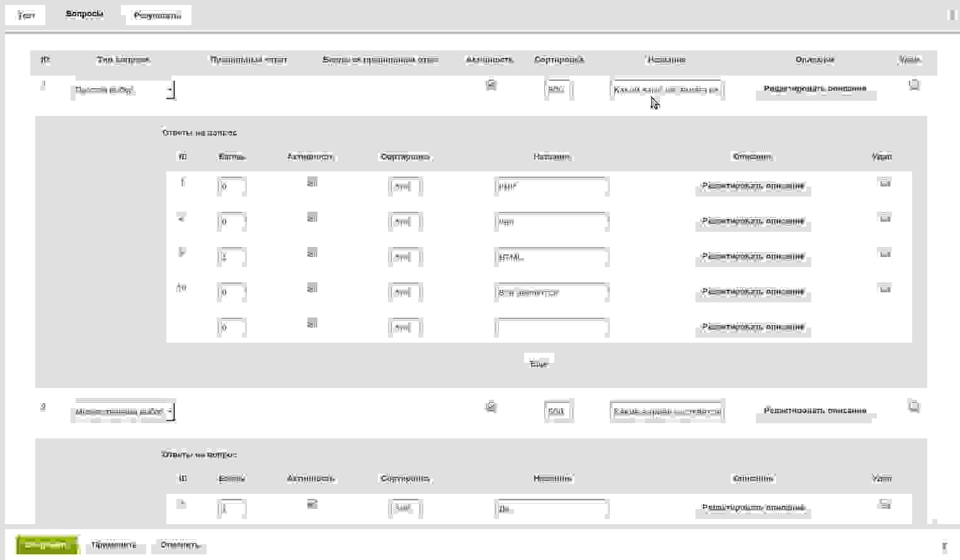The image size is (960, 560).
Task: Click the Да answer name field
Action: [552, 508]
